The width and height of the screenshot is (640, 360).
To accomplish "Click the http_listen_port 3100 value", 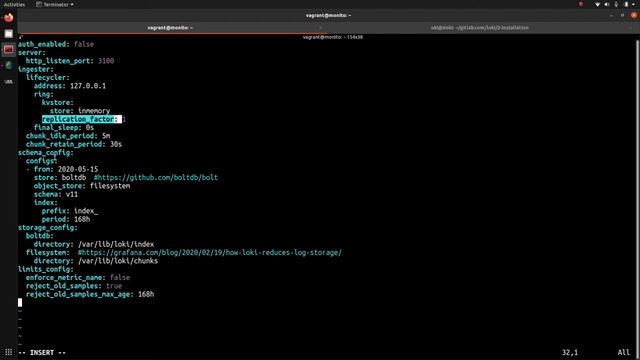I will (x=106, y=61).
